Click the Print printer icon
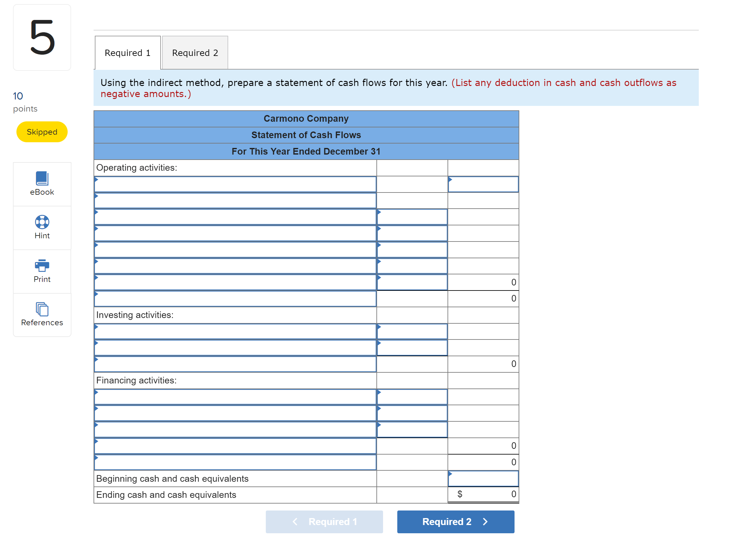 tap(42, 266)
